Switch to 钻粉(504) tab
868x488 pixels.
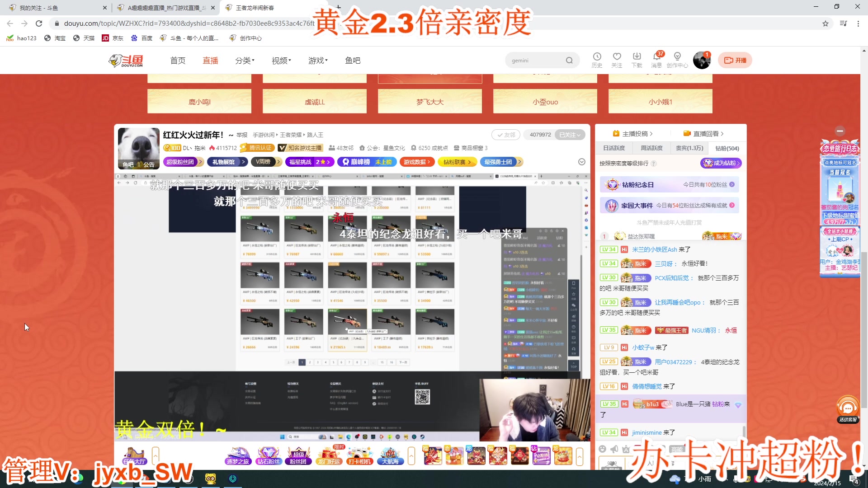point(727,148)
